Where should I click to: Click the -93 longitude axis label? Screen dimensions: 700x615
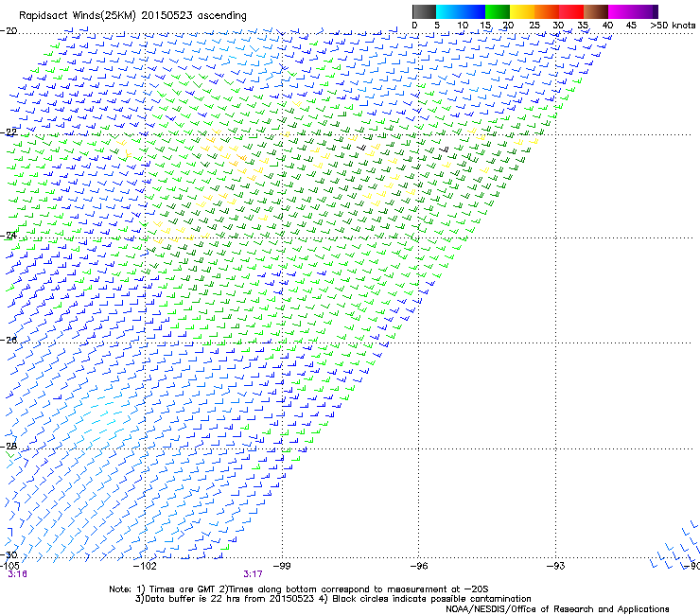[x=556, y=566]
